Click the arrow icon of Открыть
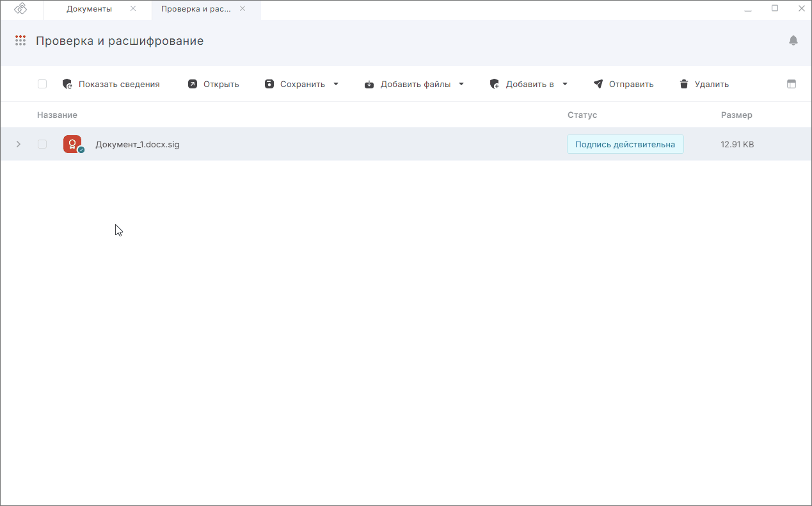This screenshot has width=812, height=506. coord(193,84)
